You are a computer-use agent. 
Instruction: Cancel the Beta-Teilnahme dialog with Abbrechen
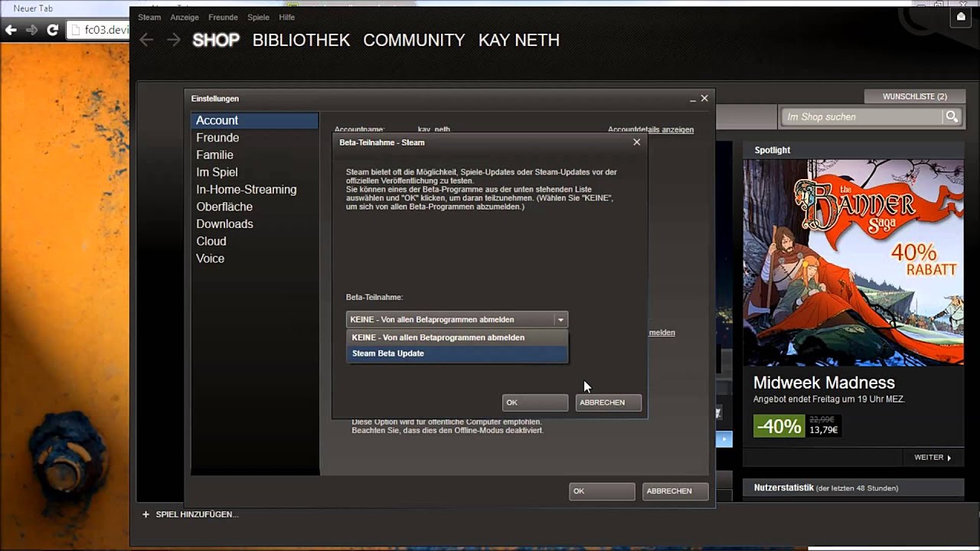tap(609, 403)
